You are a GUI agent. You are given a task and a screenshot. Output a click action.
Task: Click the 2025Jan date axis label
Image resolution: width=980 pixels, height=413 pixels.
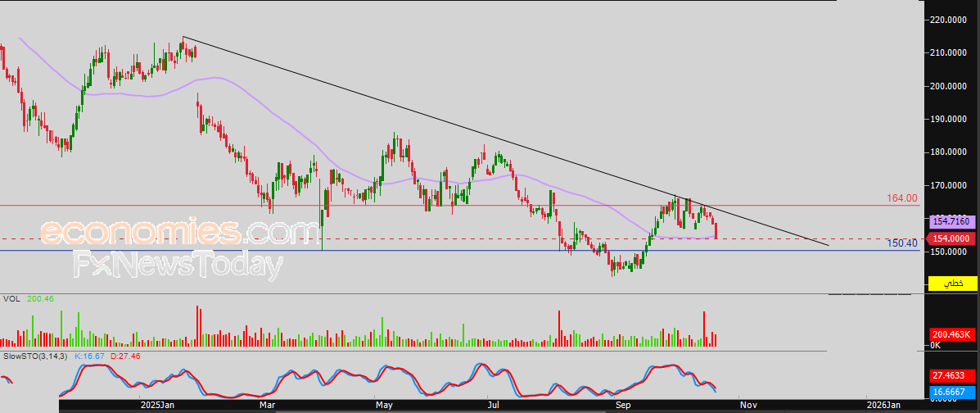(x=157, y=406)
